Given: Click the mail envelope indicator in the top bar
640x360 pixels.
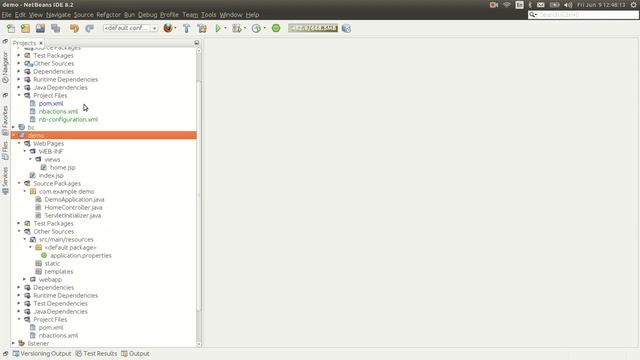Looking at the screenshot, I should coord(541,5).
